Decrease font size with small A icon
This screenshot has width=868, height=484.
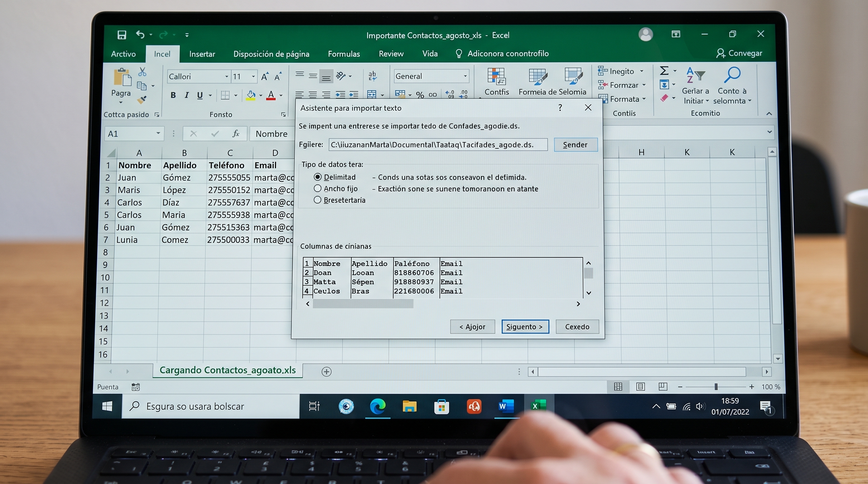click(278, 77)
